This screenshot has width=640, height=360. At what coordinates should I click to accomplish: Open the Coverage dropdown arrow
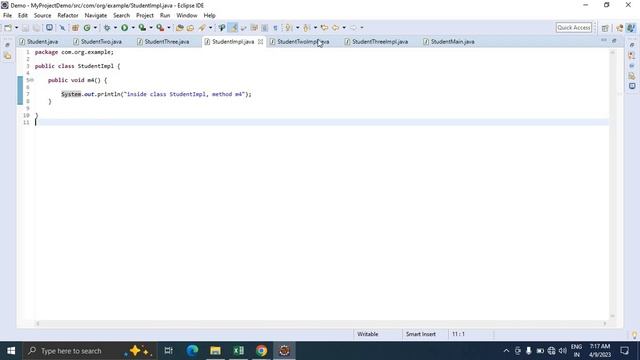tap(151, 28)
